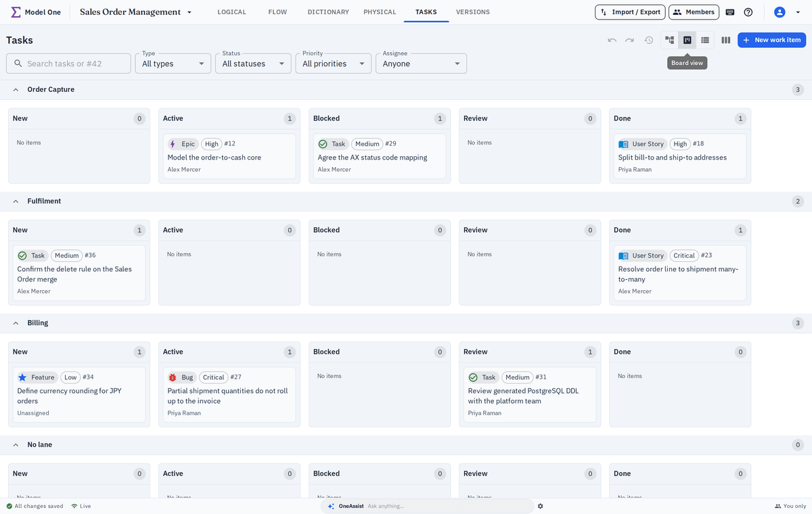Open the history clock icon
The image size is (812, 514).
tap(649, 40)
